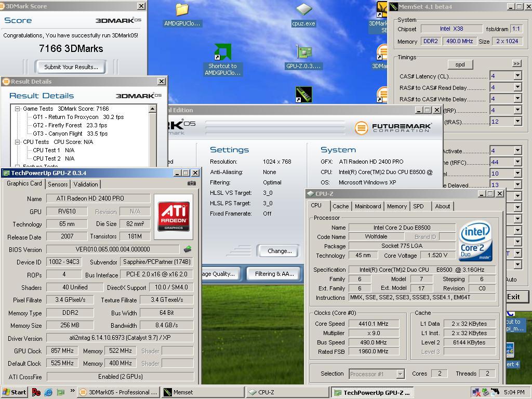Image resolution: width=532 pixels, height=399 pixels.
Task: Open the tRAS dropdown showing 12
Action: (x=517, y=122)
